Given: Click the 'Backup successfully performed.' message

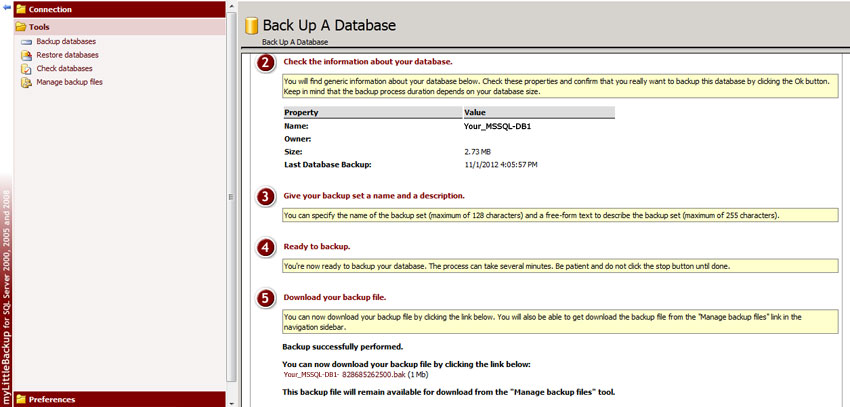Looking at the screenshot, I should pyautogui.click(x=343, y=346).
